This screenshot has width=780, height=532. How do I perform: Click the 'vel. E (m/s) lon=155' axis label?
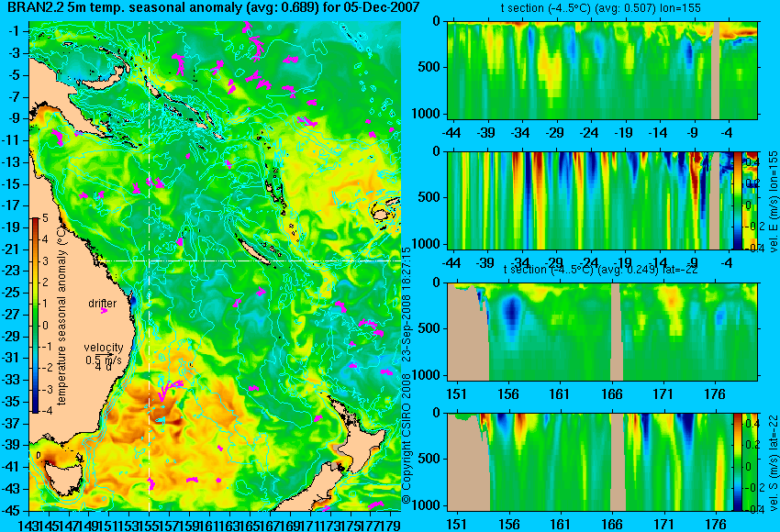click(x=773, y=203)
